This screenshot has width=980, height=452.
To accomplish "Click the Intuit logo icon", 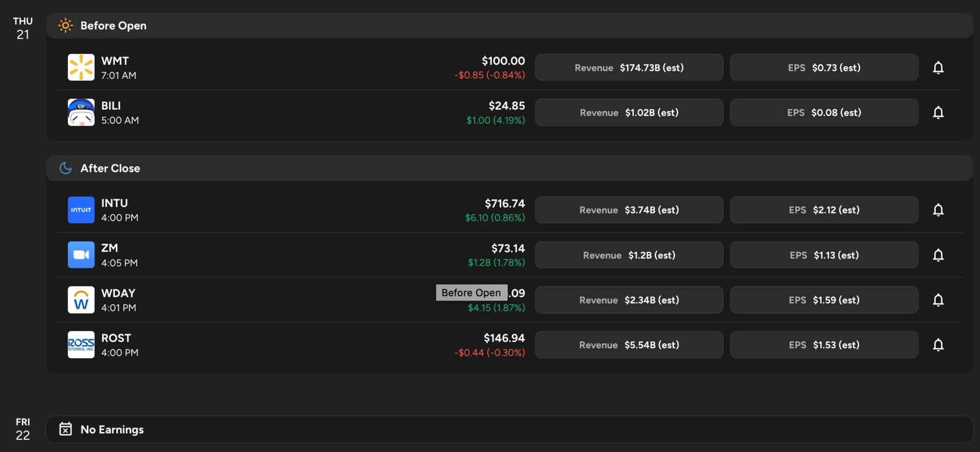I will [81, 210].
